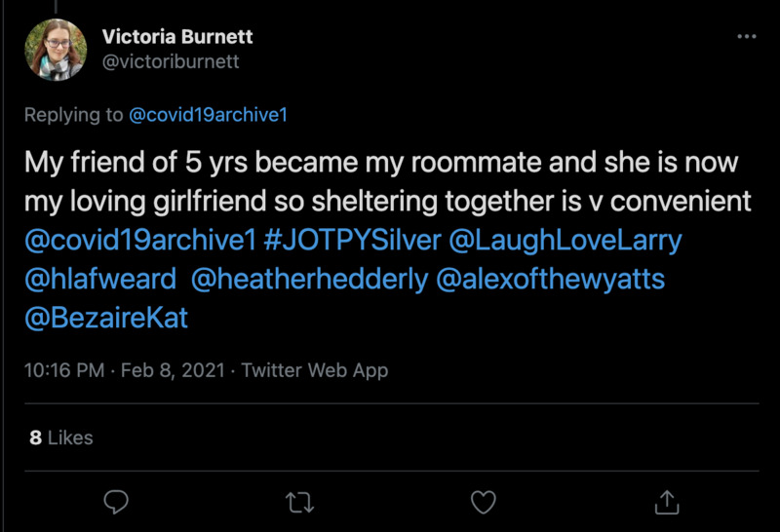780x532 pixels.
Task: Click the Twitter Web App source label
Action: 314,370
